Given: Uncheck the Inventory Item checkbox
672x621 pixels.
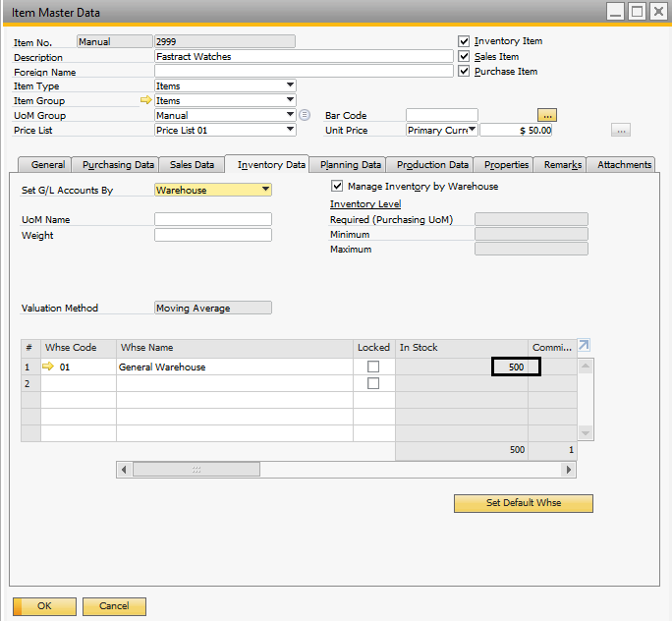Looking at the screenshot, I should click(x=464, y=41).
